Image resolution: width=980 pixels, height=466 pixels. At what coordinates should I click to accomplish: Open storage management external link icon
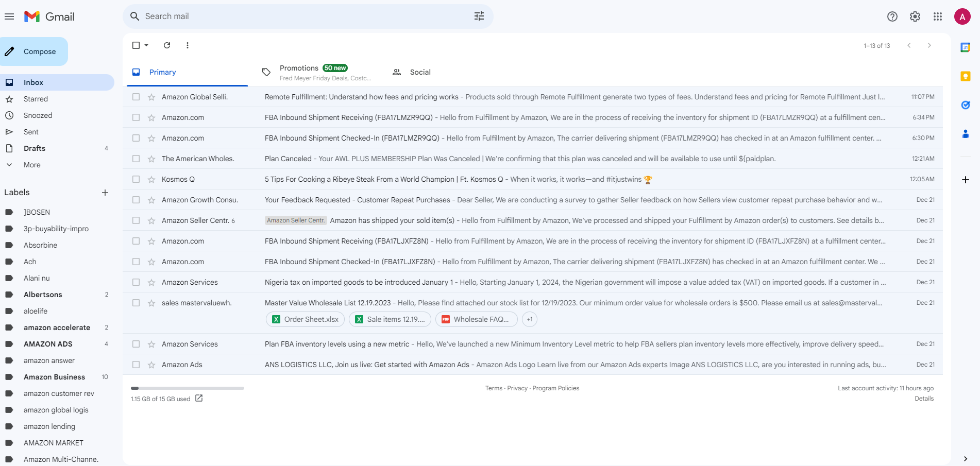(199, 398)
